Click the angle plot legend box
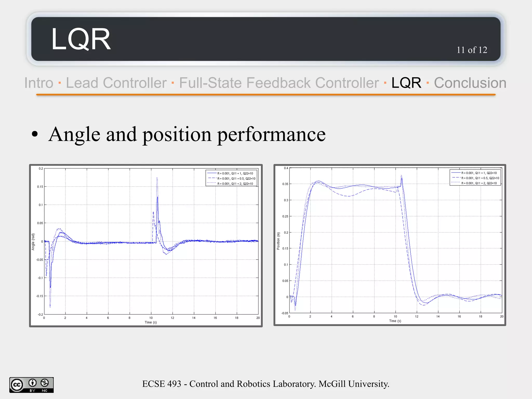 (231, 178)
